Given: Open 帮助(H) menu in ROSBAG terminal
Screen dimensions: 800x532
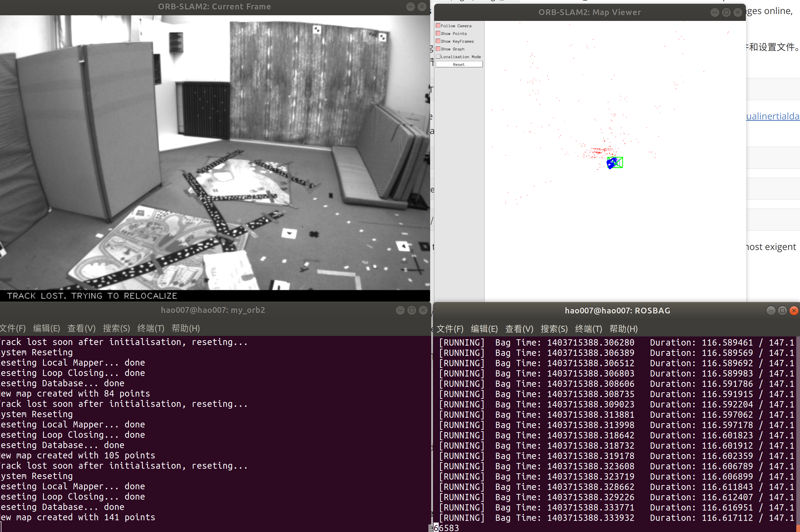Looking at the screenshot, I should click(623, 329).
